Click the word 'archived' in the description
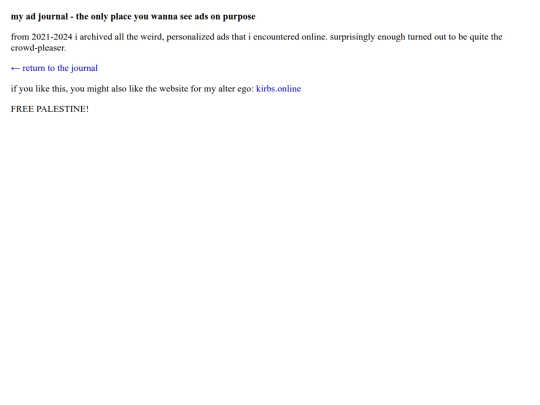The height and width of the screenshot is (405, 540). pos(96,37)
